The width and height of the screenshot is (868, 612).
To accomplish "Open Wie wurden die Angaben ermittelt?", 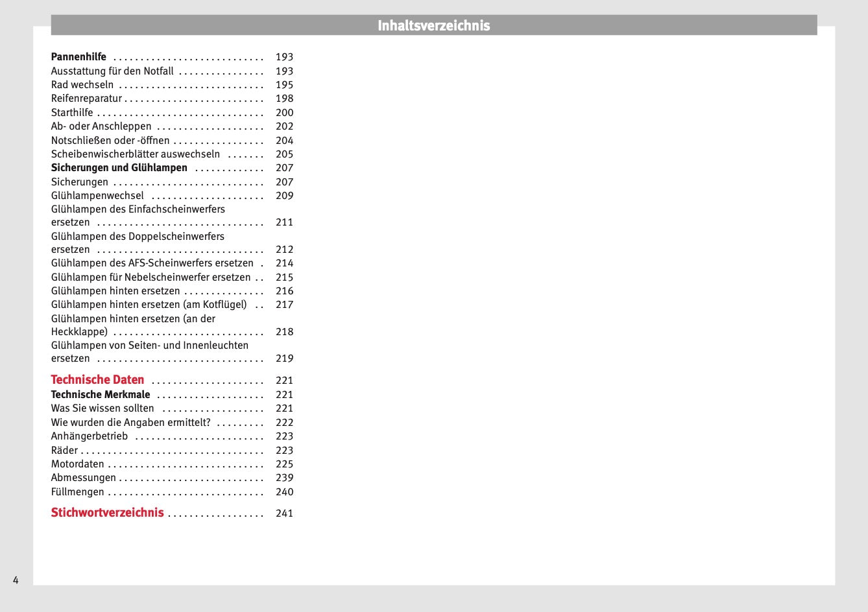I will tap(131, 423).
